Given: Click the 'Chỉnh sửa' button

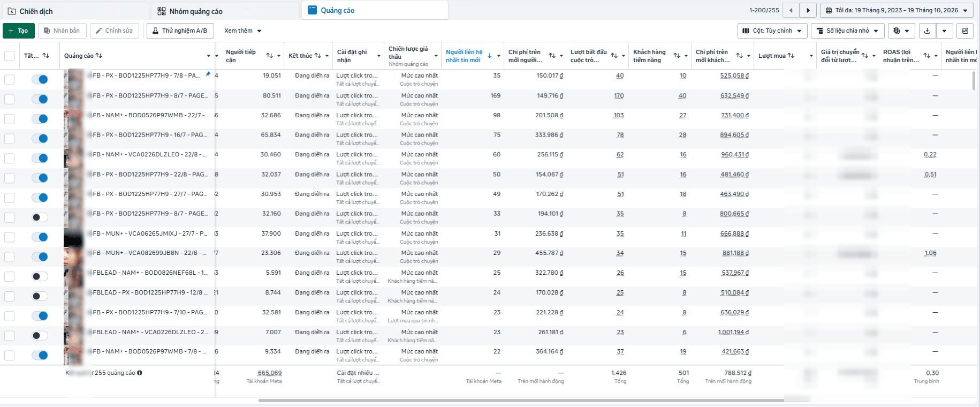Looking at the screenshot, I should click(115, 31).
